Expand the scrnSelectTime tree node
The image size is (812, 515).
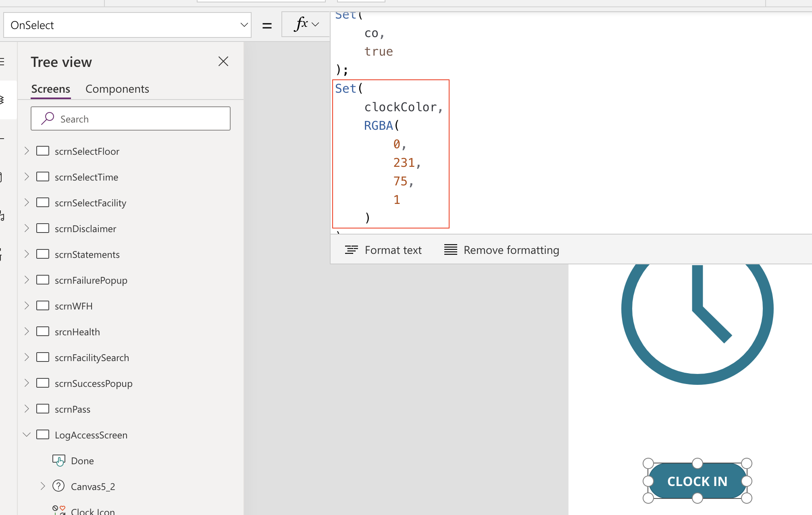click(27, 177)
